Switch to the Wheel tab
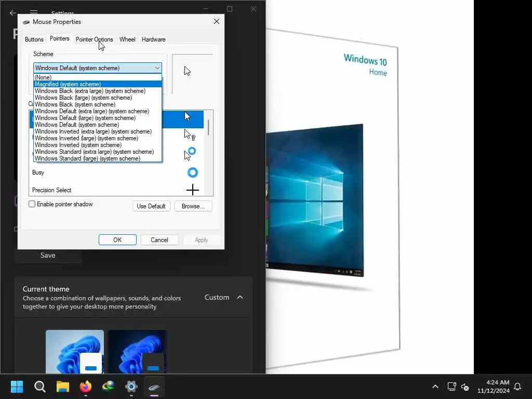This screenshot has width=532, height=399. pyautogui.click(x=127, y=39)
